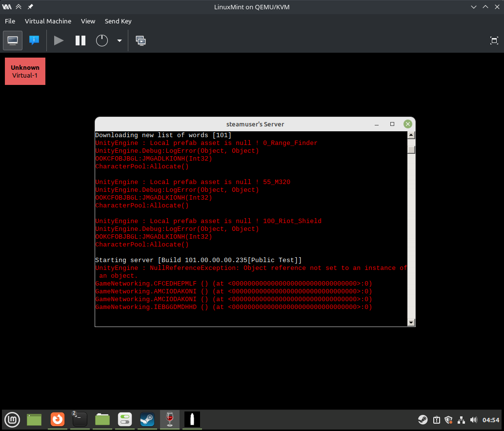
Task: Click the server console scrollbar down arrow
Action: [411, 323]
